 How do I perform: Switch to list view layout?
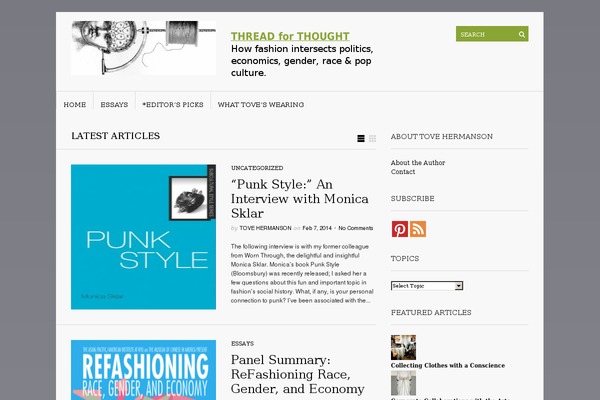pyautogui.click(x=360, y=138)
